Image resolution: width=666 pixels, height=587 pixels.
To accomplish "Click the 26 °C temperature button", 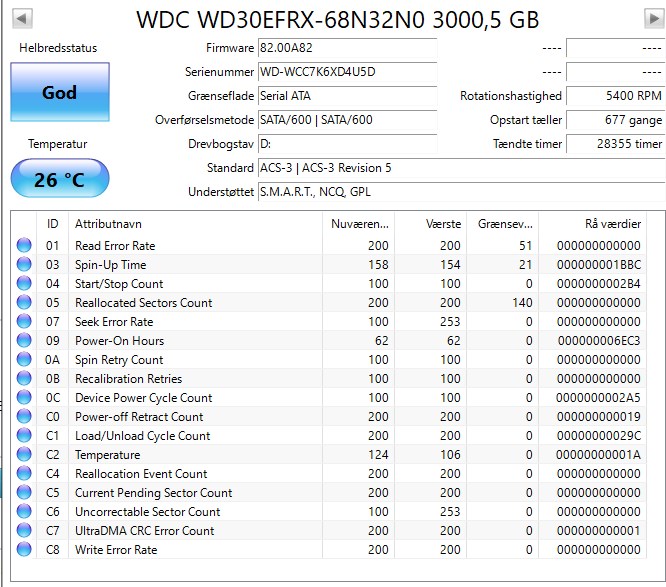I will (60, 178).
